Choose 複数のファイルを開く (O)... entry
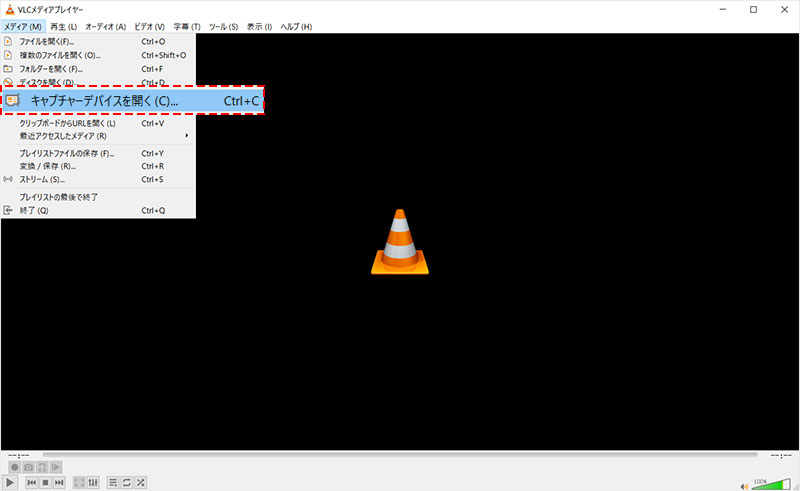800x491 pixels. coord(98,55)
